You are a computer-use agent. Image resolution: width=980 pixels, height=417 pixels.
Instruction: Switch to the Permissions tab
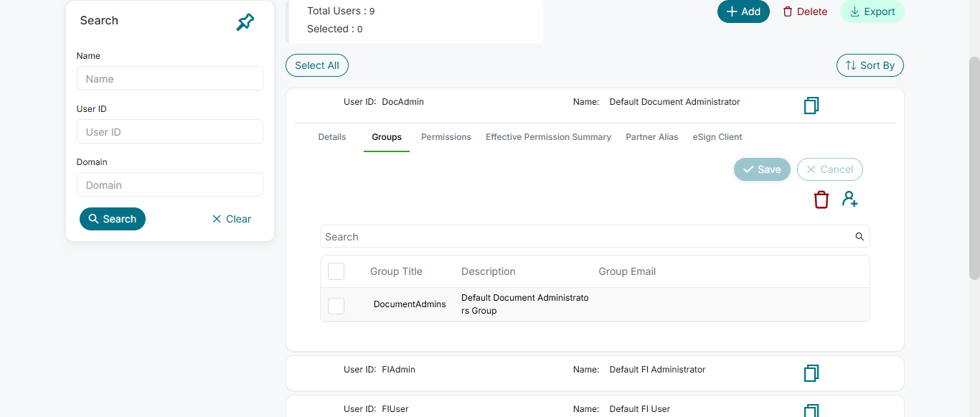[446, 137]
